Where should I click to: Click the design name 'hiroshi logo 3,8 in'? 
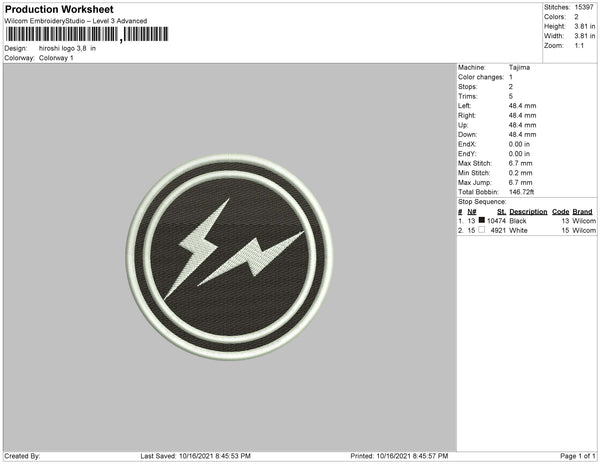coord(67,49)
